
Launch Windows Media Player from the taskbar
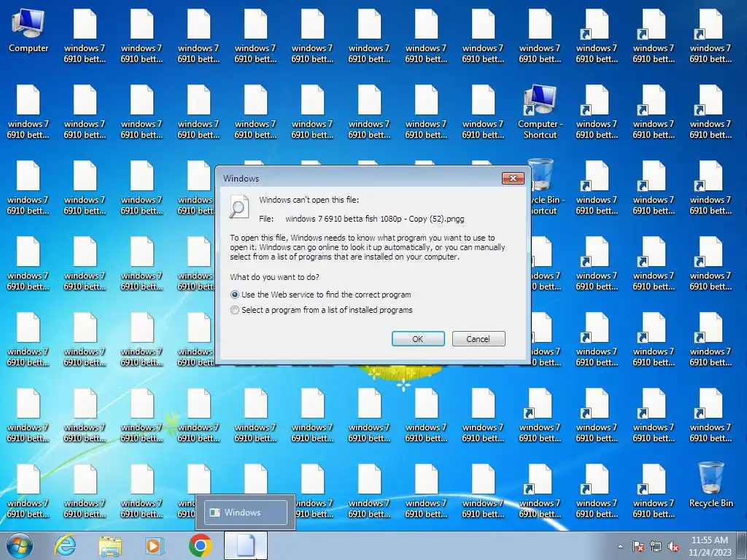tap(154, 545)
